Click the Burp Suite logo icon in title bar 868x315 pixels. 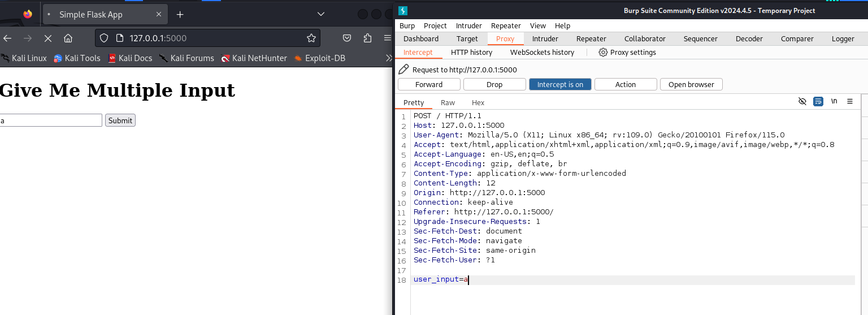pos(403,11)
